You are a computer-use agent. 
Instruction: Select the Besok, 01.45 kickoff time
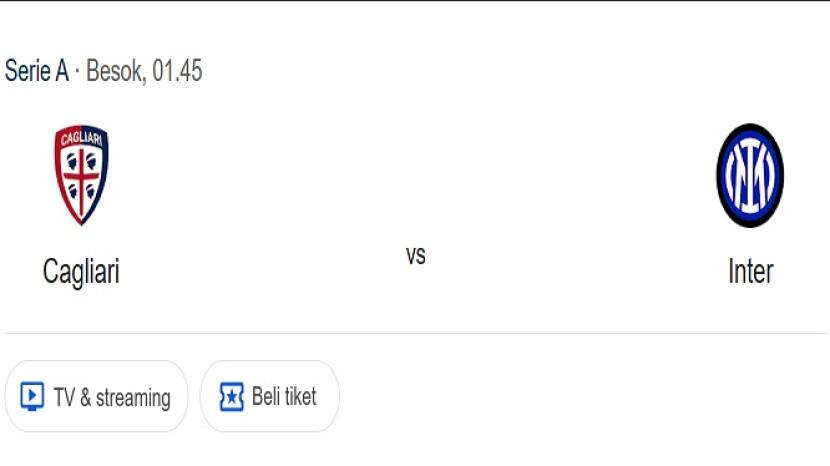tap(144, 71)
